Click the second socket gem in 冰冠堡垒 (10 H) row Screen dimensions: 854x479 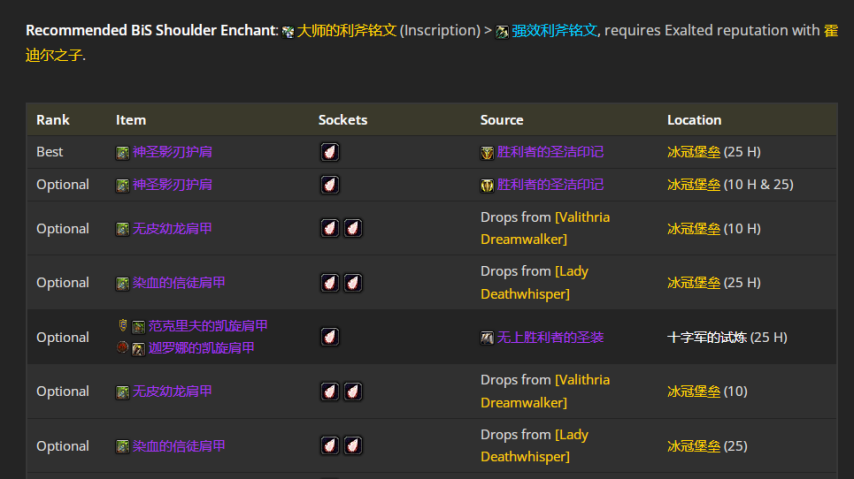click(x=353, y=228)
